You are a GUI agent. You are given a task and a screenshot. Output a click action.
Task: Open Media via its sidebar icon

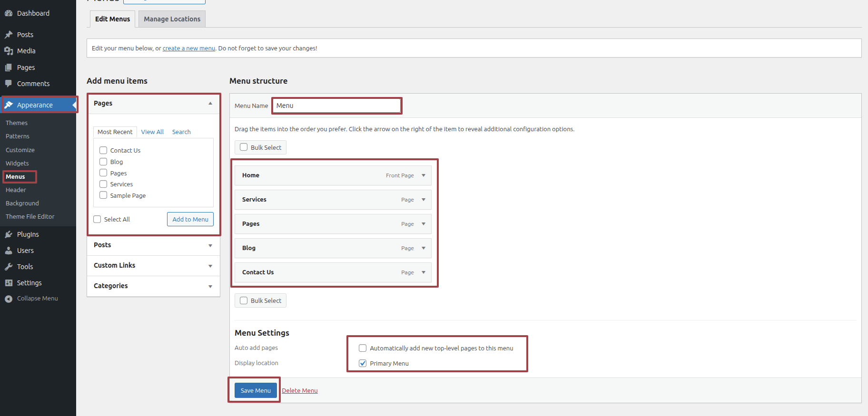tap(9, 51)
